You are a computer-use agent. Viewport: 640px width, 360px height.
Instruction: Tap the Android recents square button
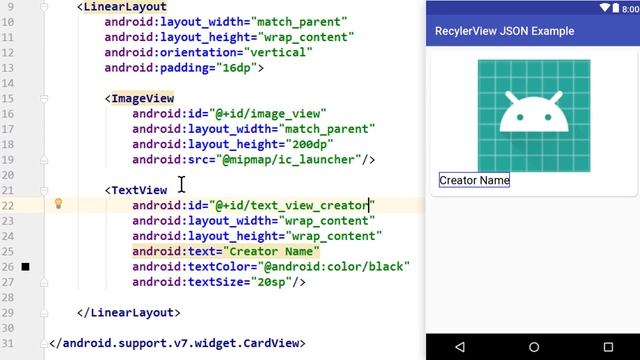click(x=608, y=347)
